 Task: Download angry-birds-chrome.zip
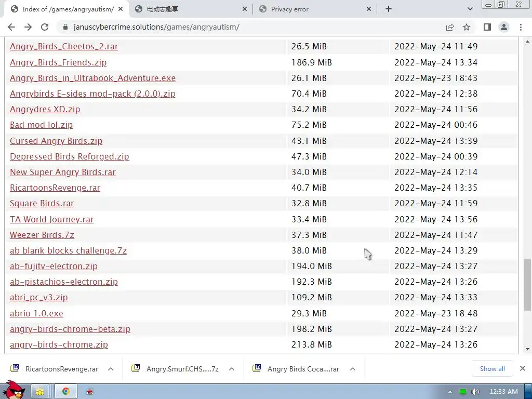click(x=59, y=344)
